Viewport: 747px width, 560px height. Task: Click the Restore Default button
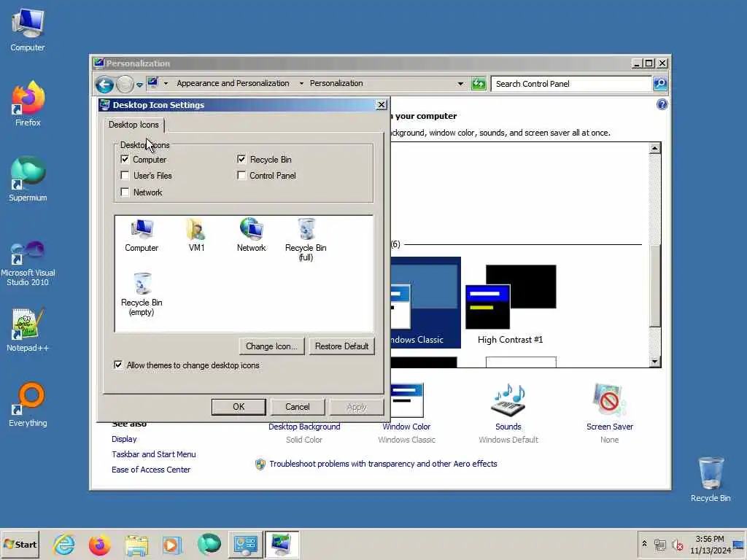coord(341,346)
